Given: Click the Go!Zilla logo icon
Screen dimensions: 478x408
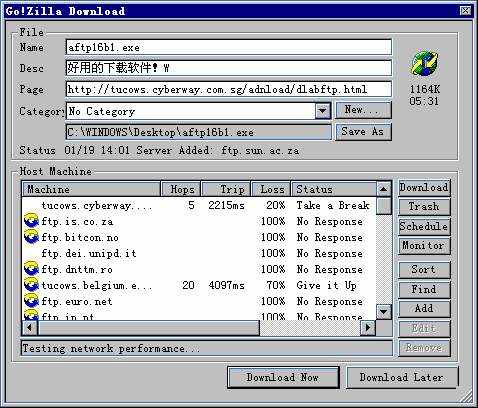Looking at the screenshot, I should pyautogui.click(x=424, y=63).
